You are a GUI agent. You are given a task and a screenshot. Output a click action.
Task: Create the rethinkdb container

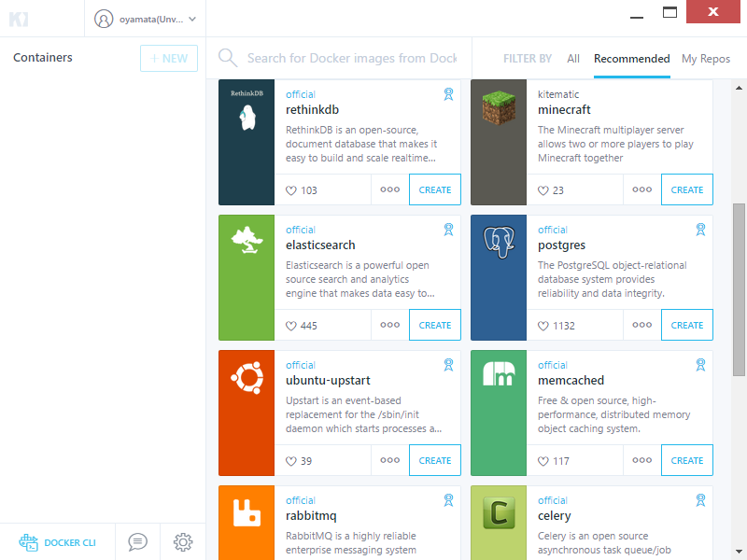(x=435, y=189)
